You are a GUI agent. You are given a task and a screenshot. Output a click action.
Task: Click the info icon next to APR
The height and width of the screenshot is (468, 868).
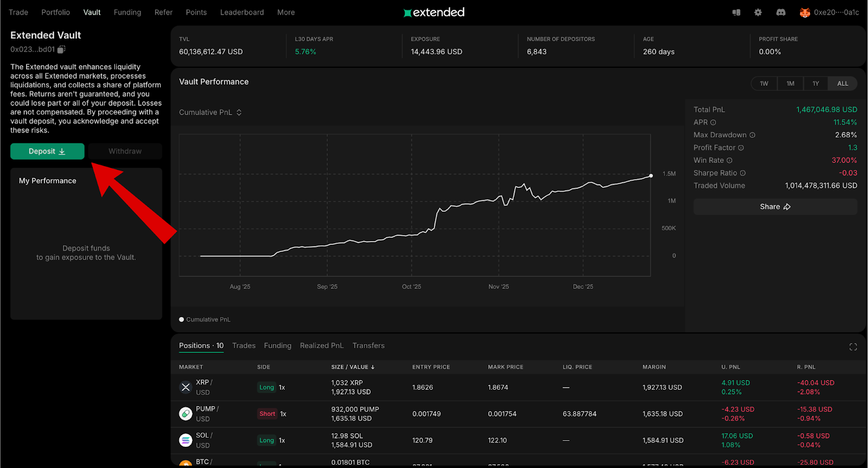click(713, 123)
